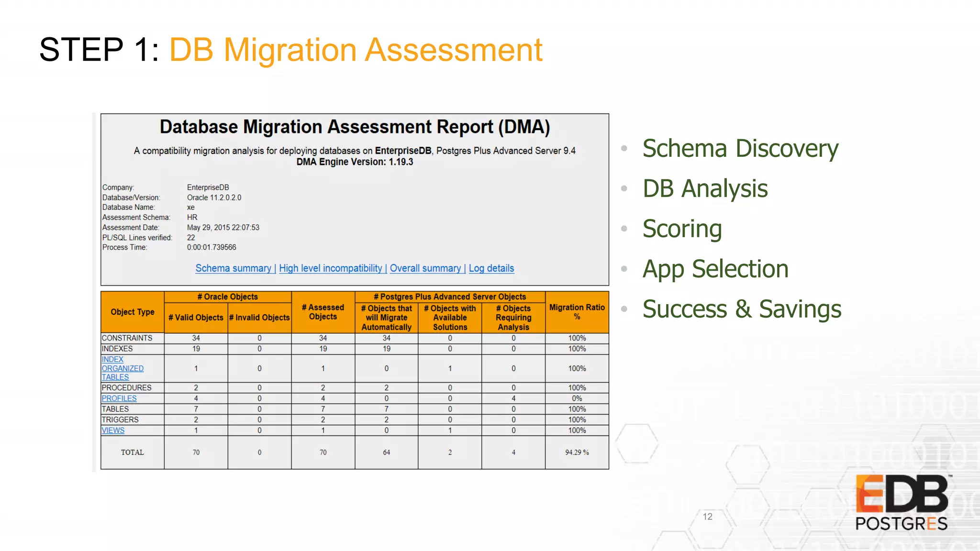980x551 pixels.
Task: Open the VIEWS object type link
Action: pyautogui.click(x=113, y=430)
